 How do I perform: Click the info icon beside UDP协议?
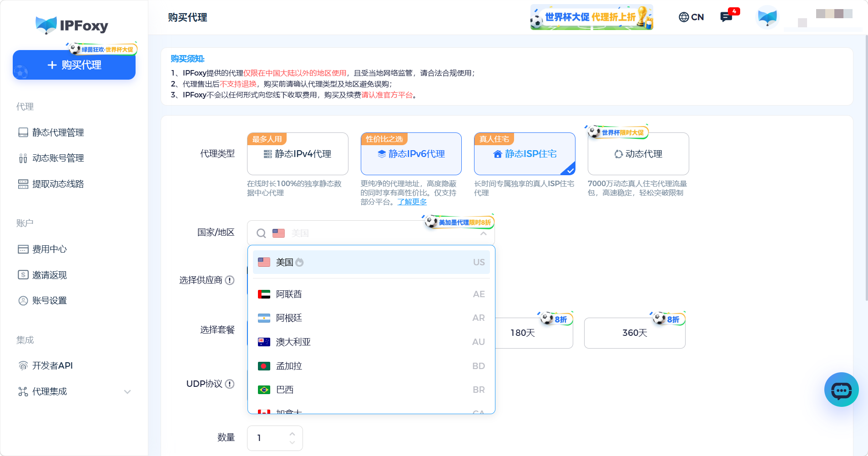click(230, 384)
